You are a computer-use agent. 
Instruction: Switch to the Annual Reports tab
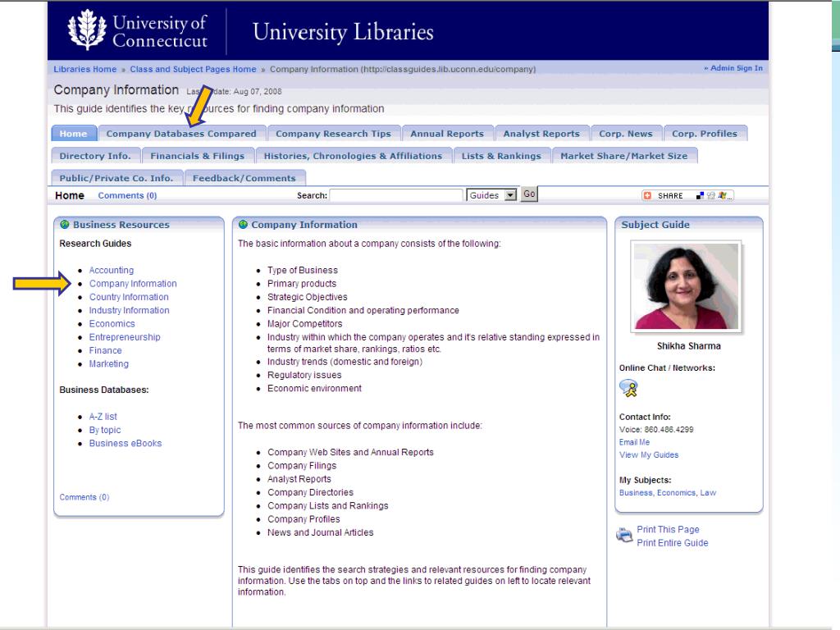coord(447,134)
